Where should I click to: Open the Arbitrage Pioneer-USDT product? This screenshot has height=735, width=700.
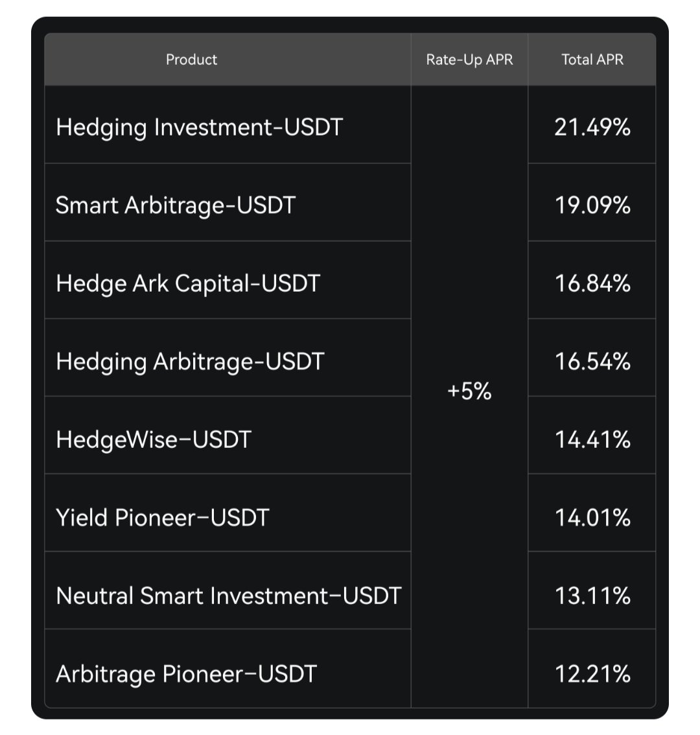click(186, 673)
